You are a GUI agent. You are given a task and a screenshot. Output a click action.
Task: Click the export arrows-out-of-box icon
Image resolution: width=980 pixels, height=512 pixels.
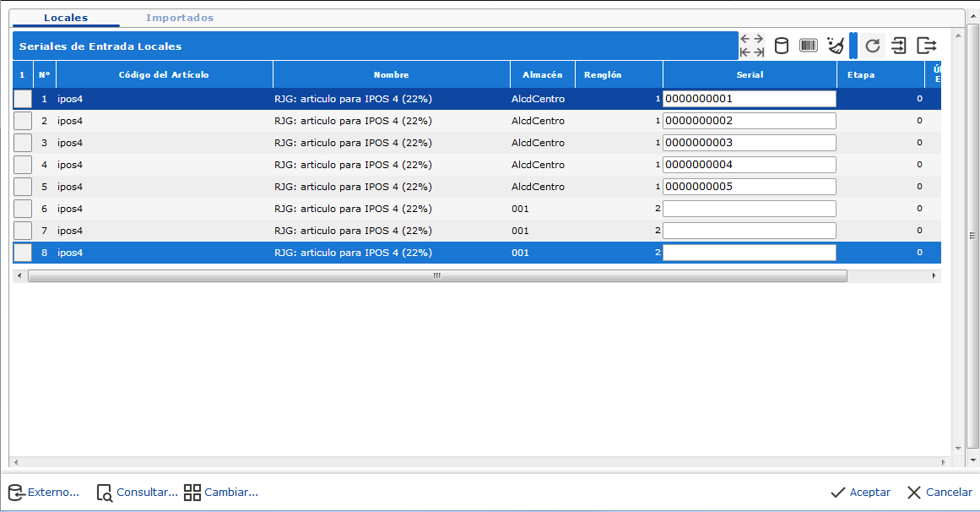pos(926,46)
